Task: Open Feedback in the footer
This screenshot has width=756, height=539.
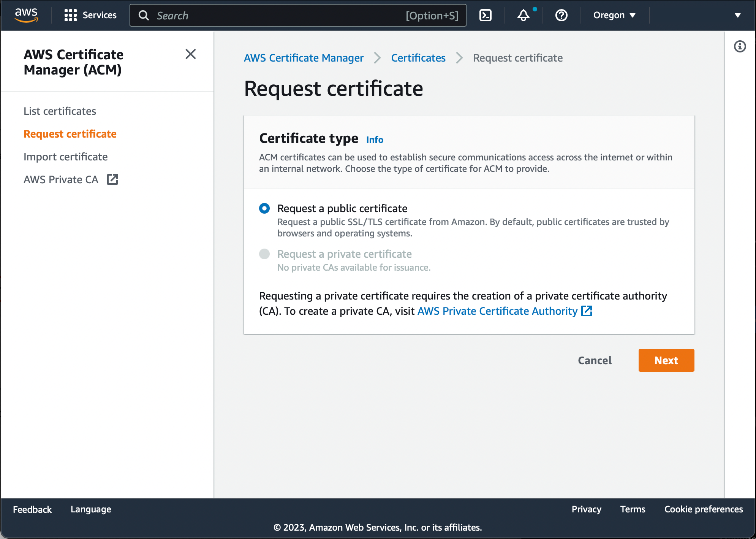Action: pos(32,509)
